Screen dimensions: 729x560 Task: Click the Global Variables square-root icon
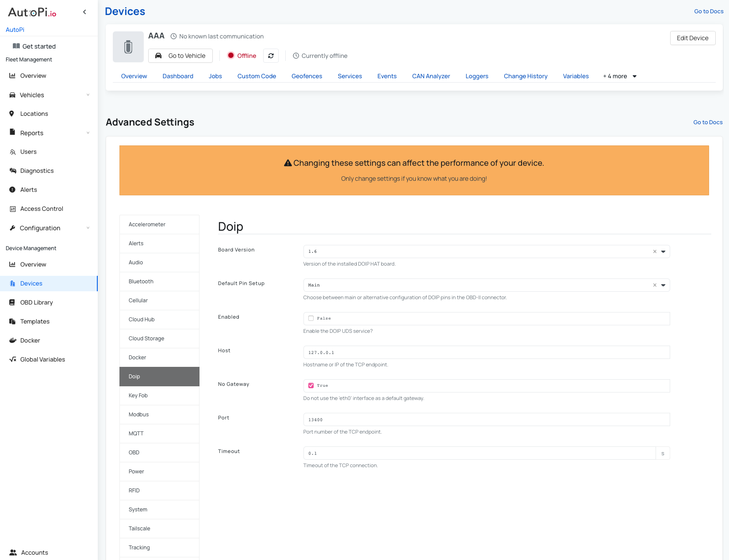coord(13,359)
